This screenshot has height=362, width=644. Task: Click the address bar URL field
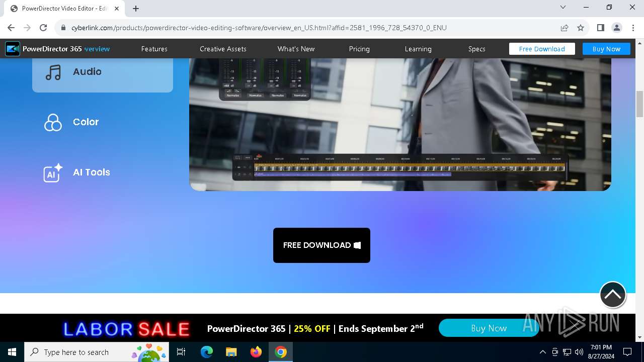259,28
